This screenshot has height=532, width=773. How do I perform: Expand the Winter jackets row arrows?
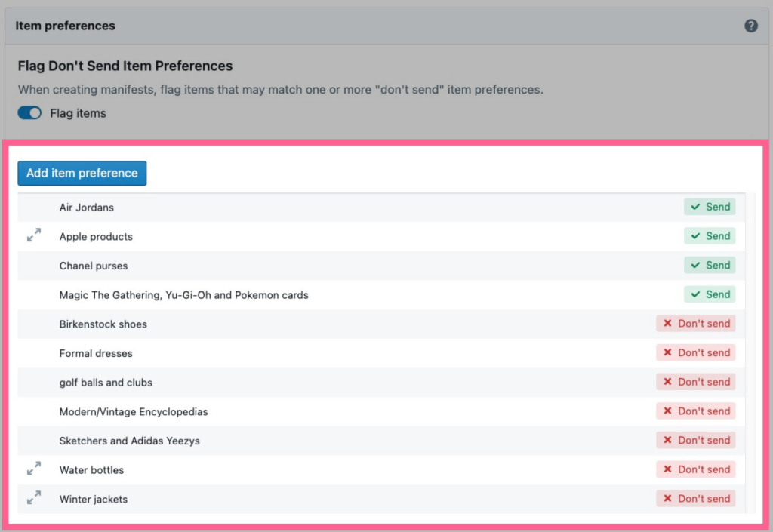click(x=34, y=497)
